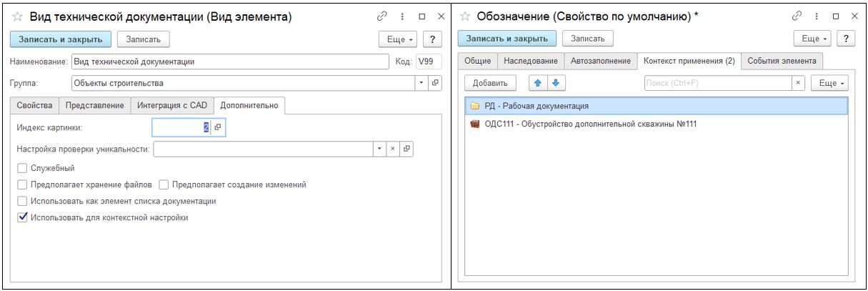Copy link icon in Вид технической документации window

coord(383,16)
